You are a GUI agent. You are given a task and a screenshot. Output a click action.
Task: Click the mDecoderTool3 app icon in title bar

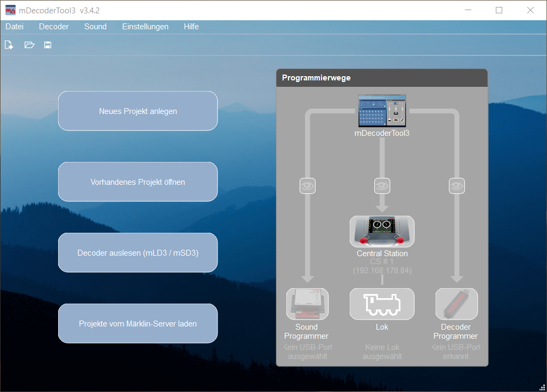(11, 11)
